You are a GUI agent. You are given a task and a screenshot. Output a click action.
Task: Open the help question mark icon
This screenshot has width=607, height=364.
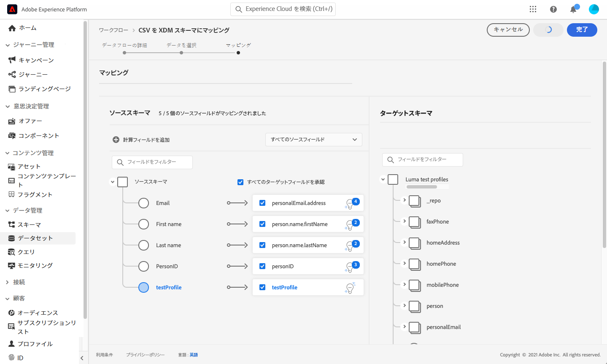553,9
